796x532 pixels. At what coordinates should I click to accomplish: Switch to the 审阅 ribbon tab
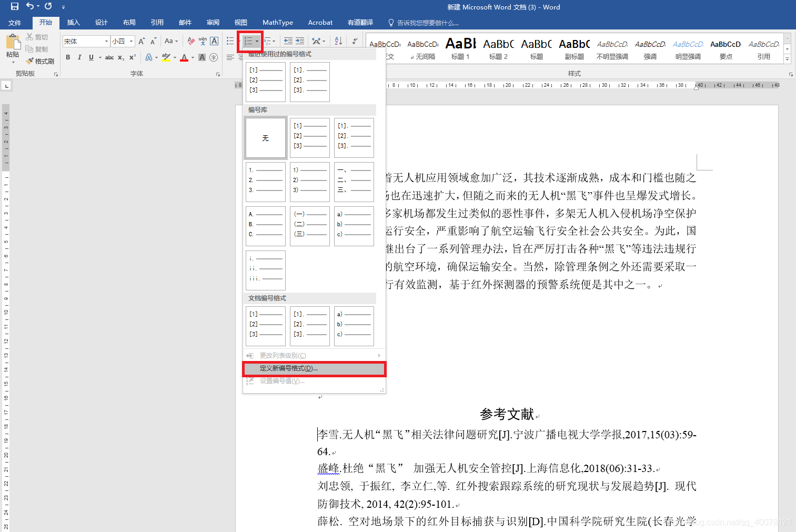[213, 23]
